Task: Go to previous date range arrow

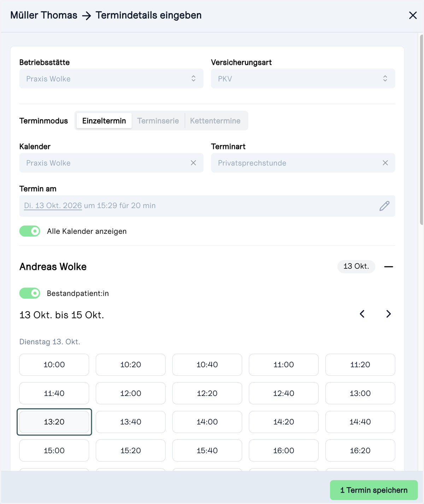Action: click(x=362, y=314)
